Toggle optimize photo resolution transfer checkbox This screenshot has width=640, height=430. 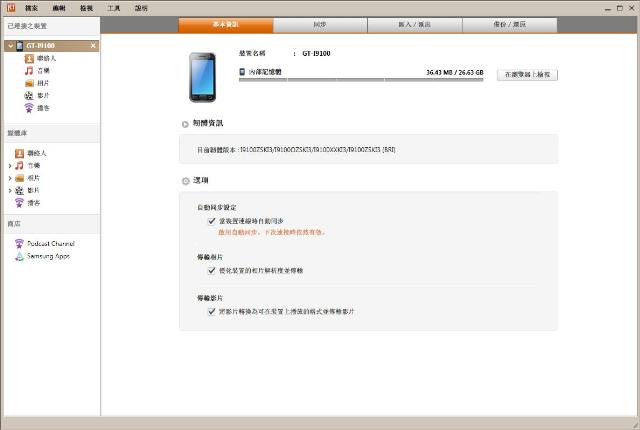[x=211, y=270]
